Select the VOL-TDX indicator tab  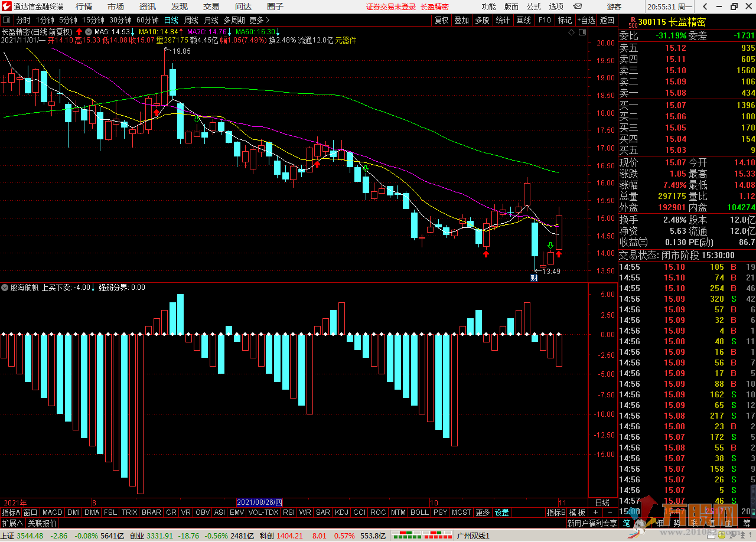click(263, 512)
